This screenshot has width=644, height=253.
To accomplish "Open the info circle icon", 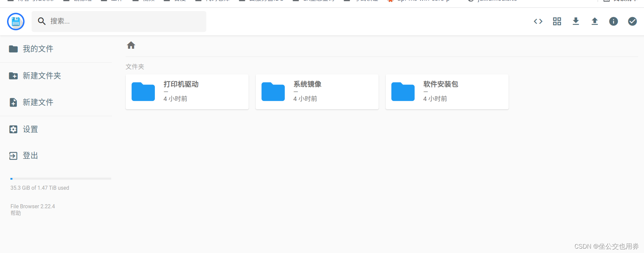I will [613, 22].
